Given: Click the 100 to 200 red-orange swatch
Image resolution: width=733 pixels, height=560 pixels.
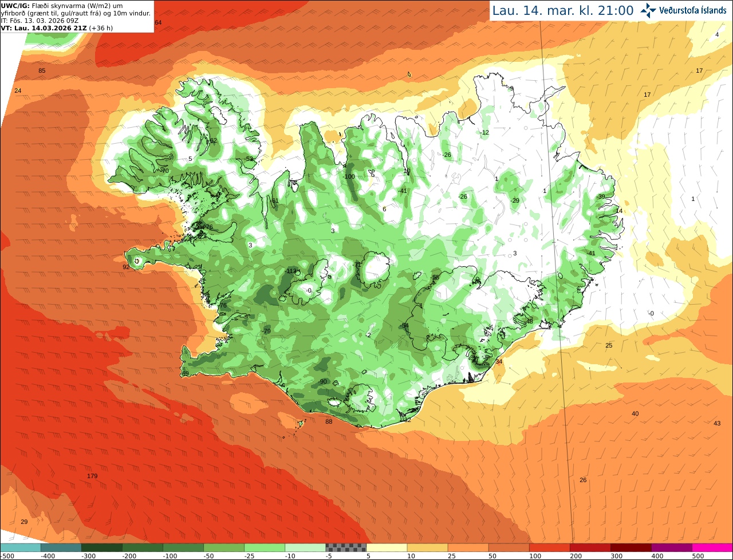Looking at the screenshot, I should (549, 547).
